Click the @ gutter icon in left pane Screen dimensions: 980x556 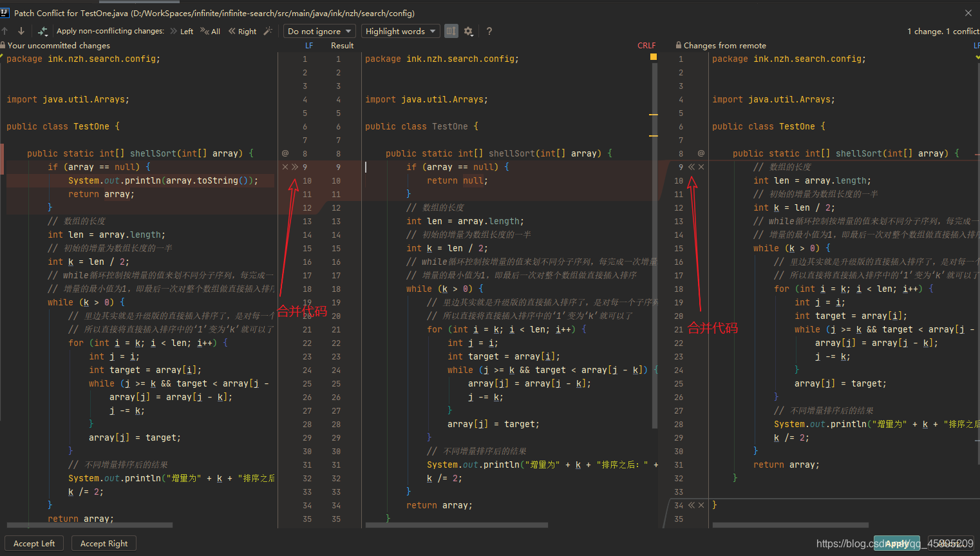tap(285, 153)
